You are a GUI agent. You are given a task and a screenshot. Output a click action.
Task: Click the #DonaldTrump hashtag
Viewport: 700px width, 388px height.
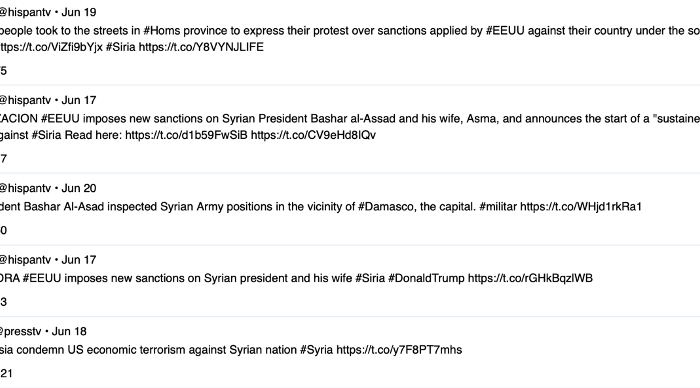pyautogui.click(x=426, y=278)
